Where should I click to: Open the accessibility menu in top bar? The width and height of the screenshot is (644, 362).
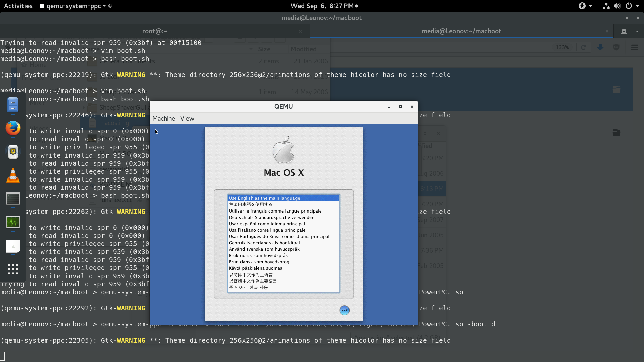pos(585,6)
